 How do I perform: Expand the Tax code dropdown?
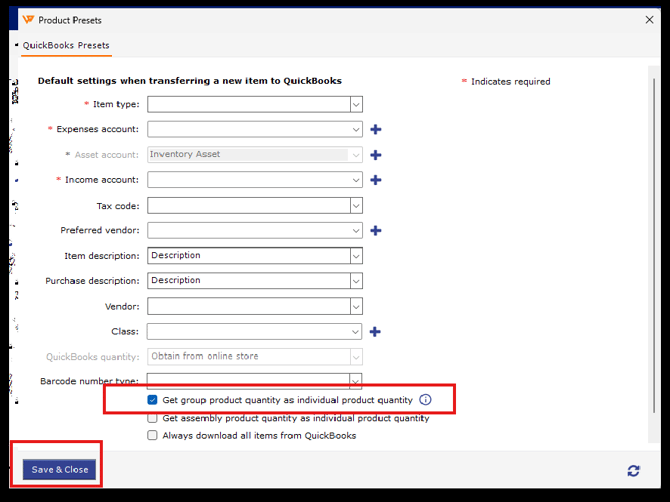pyautogui.click(x=356, y=206)
